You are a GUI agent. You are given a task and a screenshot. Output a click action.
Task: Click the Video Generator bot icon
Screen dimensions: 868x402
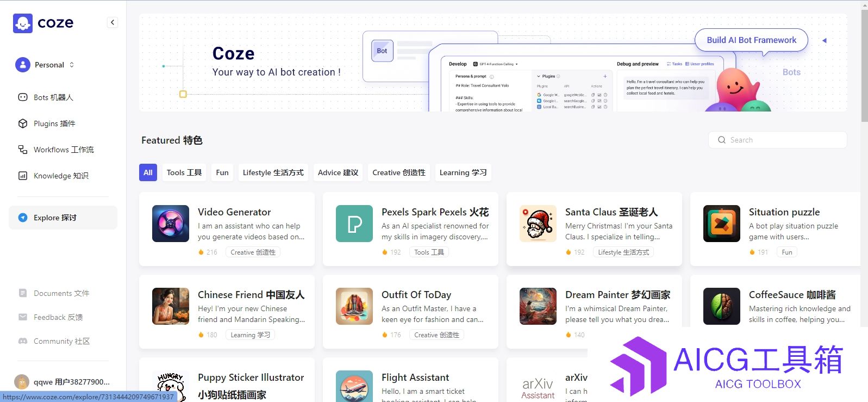point(171,224)
